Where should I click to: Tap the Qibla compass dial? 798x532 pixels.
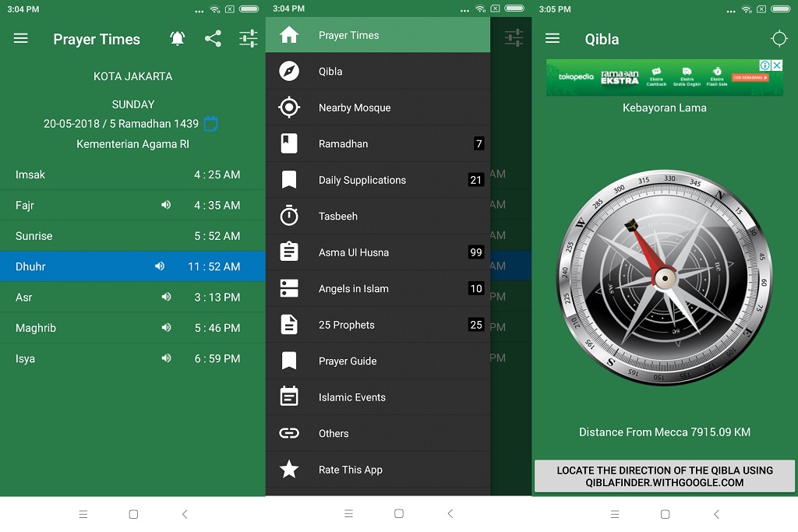[x=665, y=278]
